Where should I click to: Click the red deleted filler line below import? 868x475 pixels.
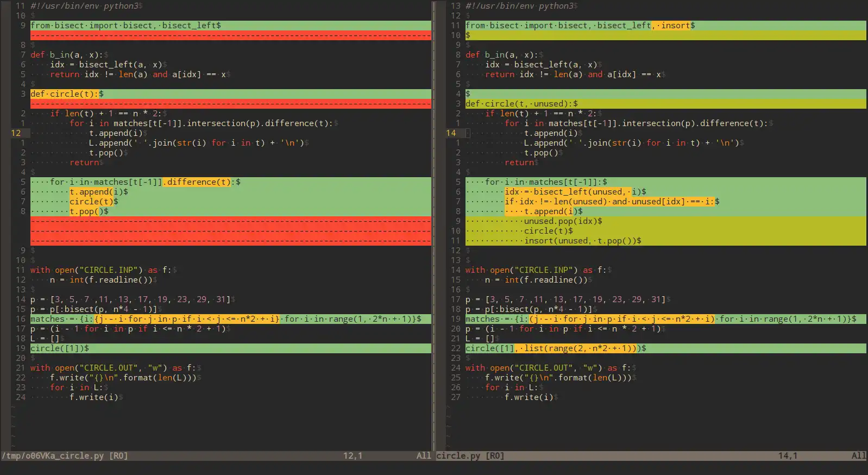[x=231, y=35]
